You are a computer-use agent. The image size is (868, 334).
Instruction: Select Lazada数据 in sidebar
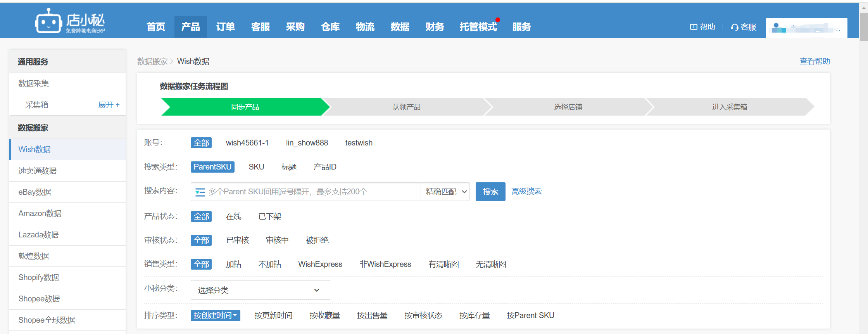[x=67, y=235]
